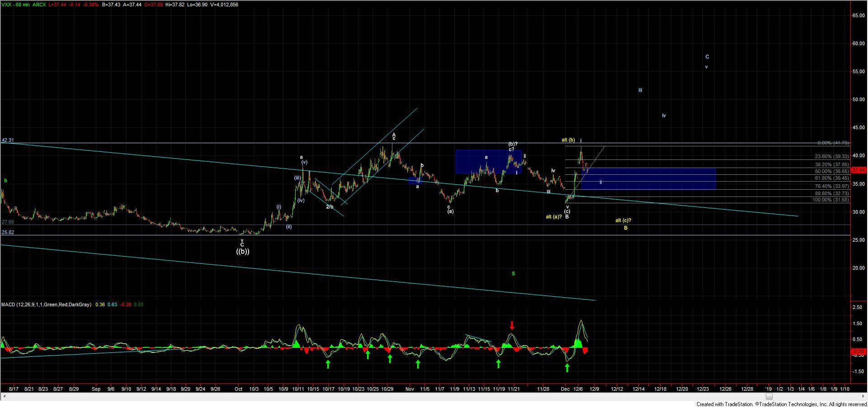Click the '(a)' wave label near 11/7 low
The image size is (868, 407).
[450, 211]
